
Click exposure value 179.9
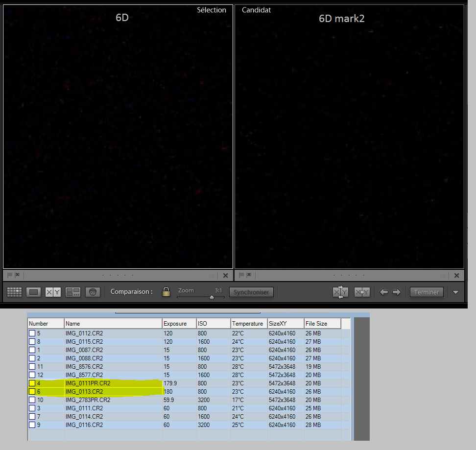[x=170, y=383]
